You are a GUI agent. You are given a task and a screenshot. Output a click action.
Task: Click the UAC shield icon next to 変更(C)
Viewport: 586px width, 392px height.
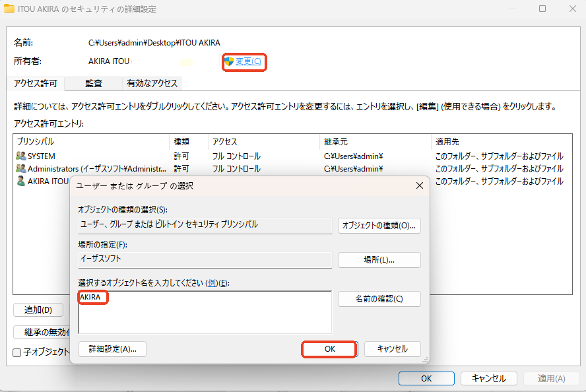[228, 61]
